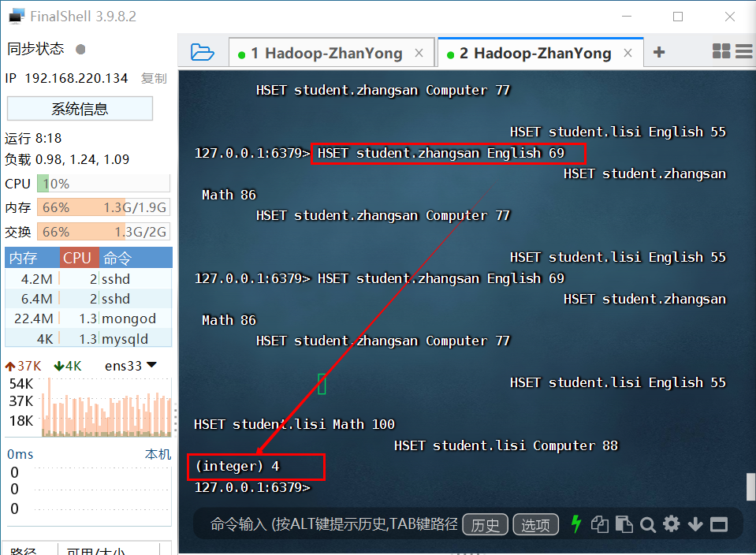Image resolution: width=756 pixels, height=555 pixels.
Task: Click the 本机 local host link
Action: coord(158,454)
